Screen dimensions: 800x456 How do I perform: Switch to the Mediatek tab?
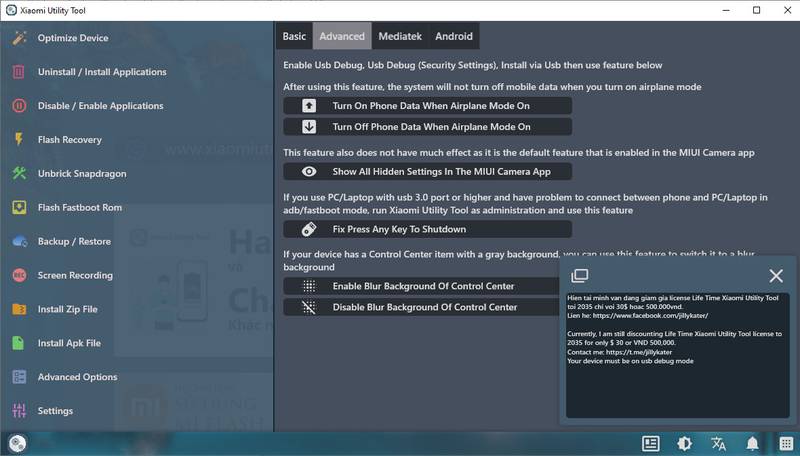coord(400,36)
